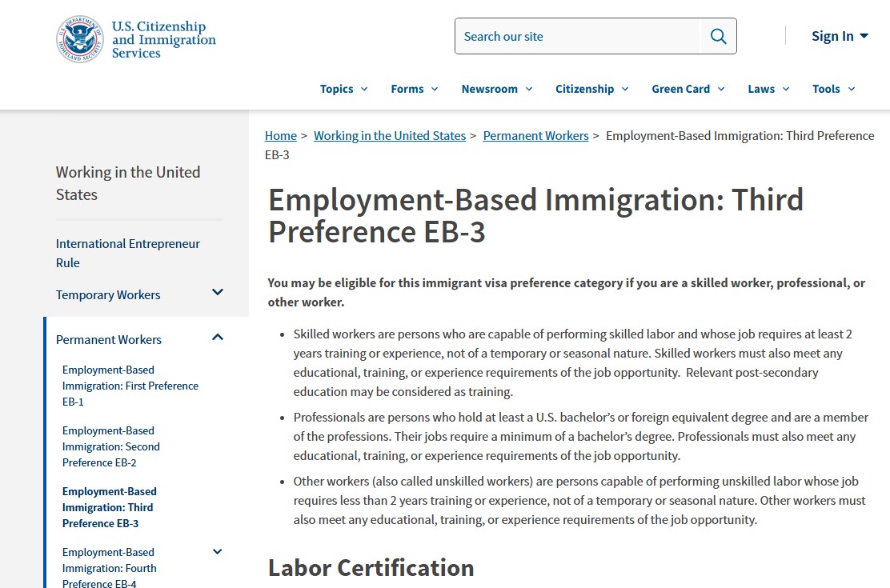Click the magnifying glass search icon
Viewport: 890px width, 588px height.
[718, 37]
